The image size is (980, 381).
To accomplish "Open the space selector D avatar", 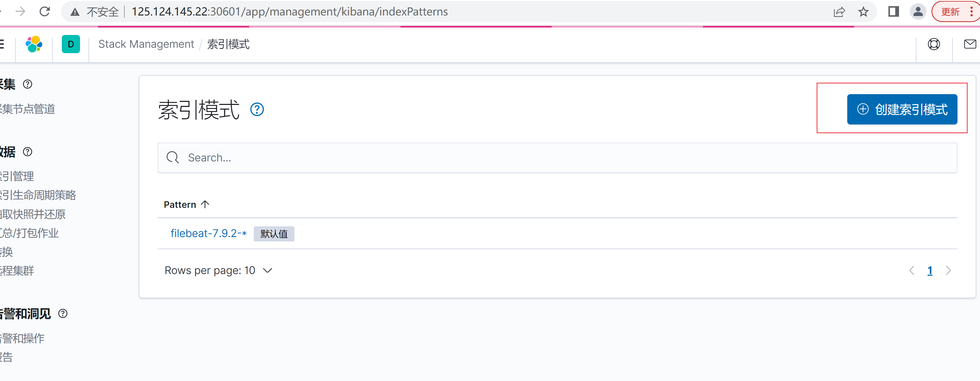I will [71, 44].
